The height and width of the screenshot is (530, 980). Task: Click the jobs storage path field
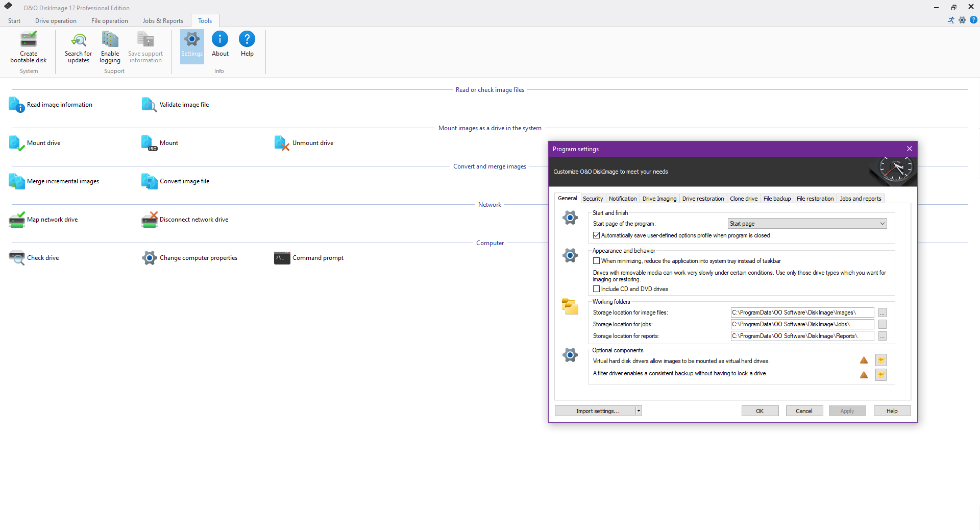[x=802, y=324]
